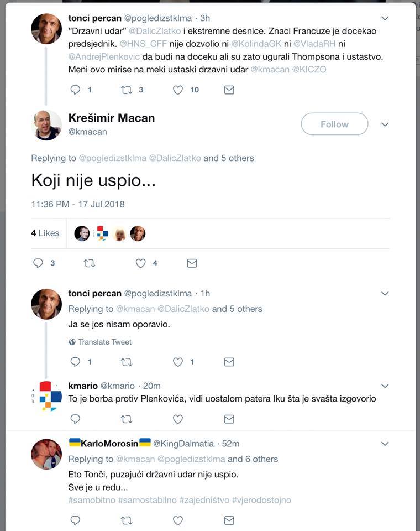
Task: Open the #samobitno hashtag
Action: (x=92, y=500)
